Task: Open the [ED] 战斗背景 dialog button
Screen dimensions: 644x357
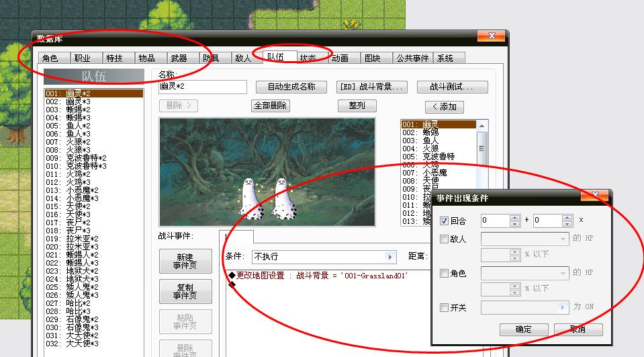Action: point(372,87)
